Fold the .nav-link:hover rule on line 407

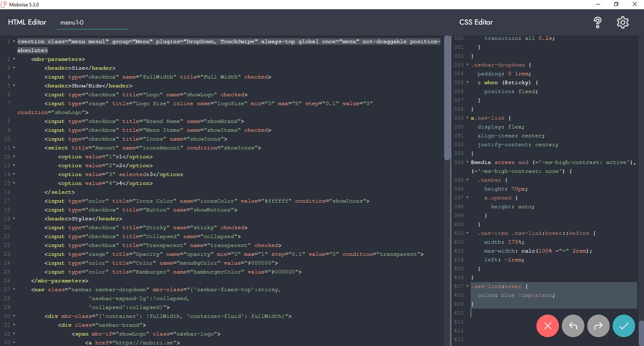tap(467, 286)
